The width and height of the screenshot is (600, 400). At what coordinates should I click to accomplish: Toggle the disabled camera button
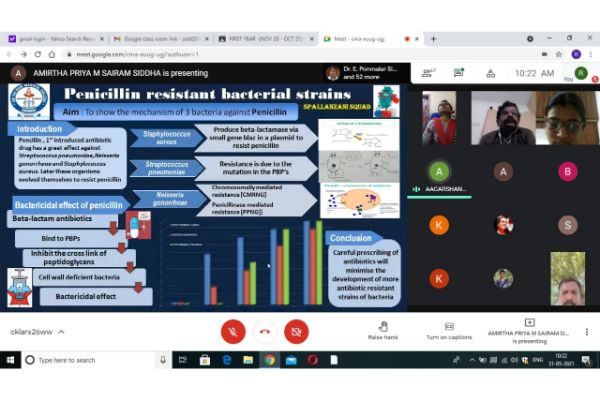[296, 331]
